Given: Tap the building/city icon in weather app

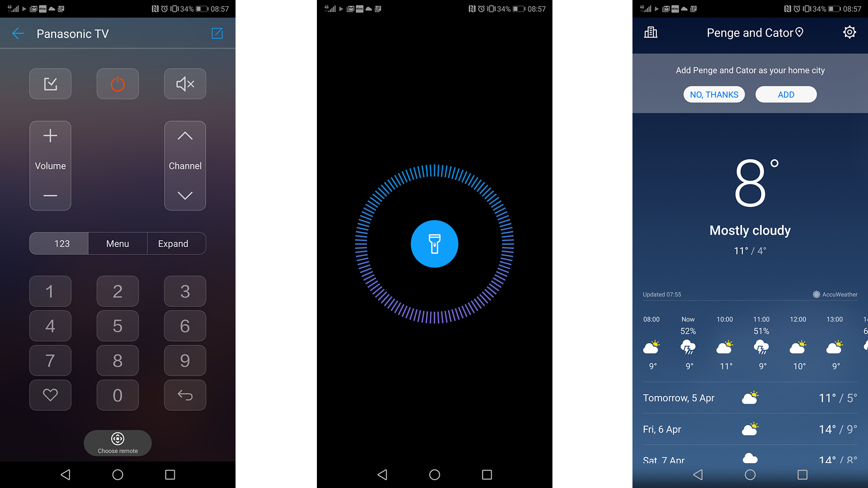Looking at the screenshot, I should coord(651,33).
